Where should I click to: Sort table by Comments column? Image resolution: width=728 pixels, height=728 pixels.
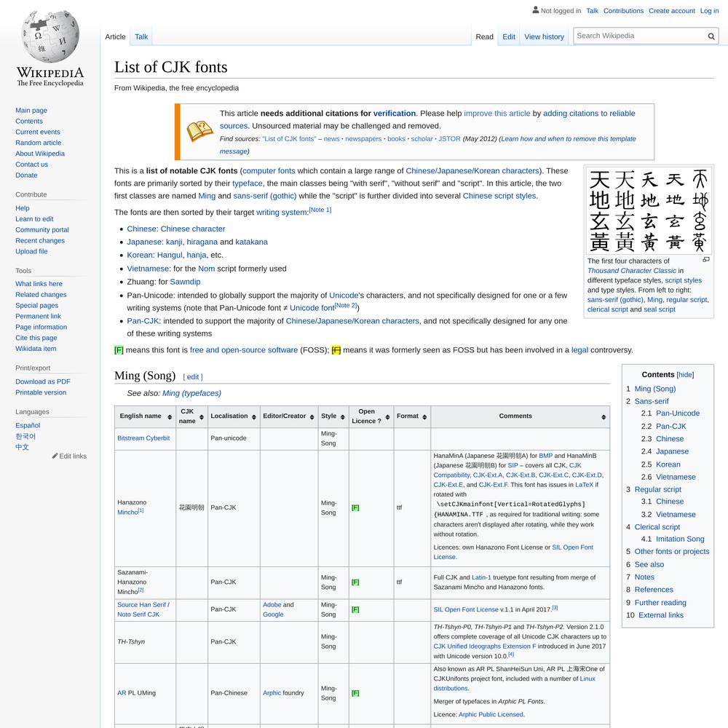[x=604, y=417]
